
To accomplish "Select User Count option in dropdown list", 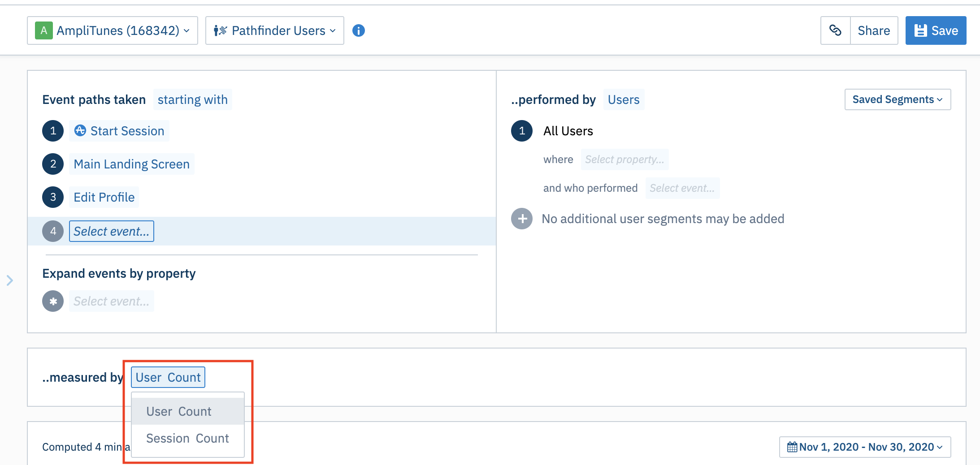I will click(x=178, y=411).
